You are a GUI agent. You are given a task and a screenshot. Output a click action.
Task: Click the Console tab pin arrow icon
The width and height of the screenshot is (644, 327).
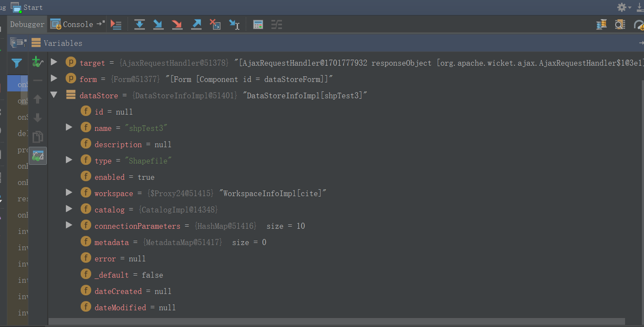tap(100, 24)
